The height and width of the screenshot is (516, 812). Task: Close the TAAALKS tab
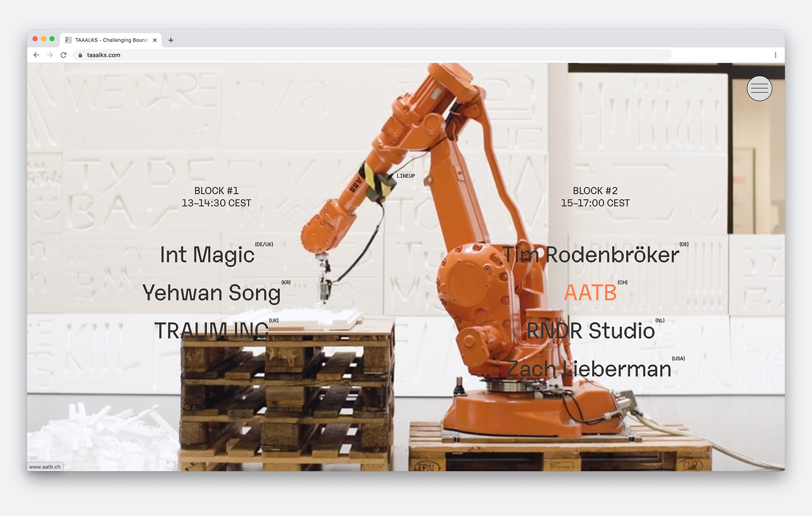[155, 40]
